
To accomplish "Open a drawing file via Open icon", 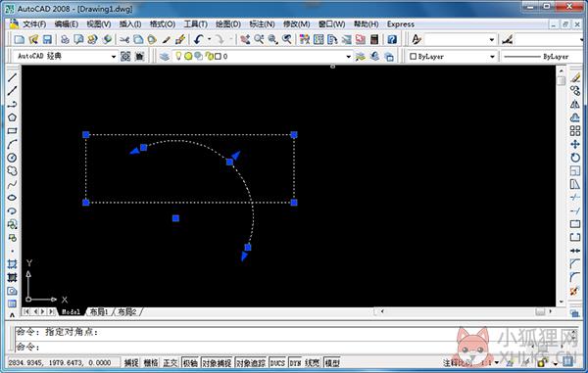I will 33,39.
